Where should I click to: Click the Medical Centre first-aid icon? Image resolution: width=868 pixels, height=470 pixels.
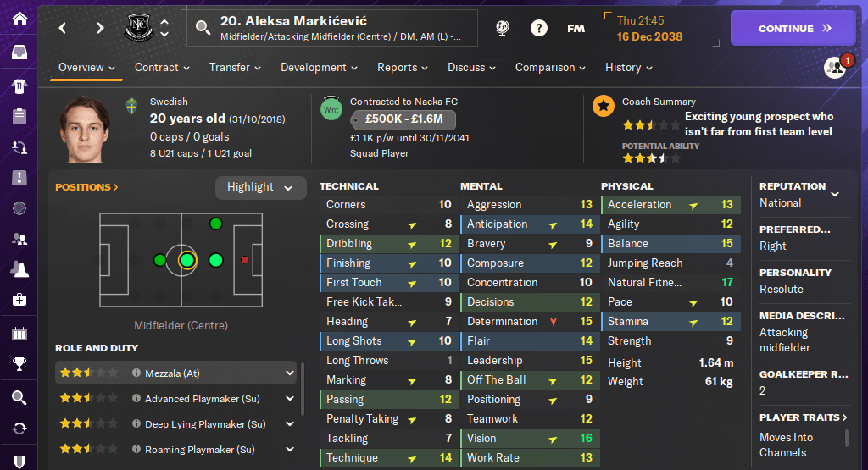(19, 300)
